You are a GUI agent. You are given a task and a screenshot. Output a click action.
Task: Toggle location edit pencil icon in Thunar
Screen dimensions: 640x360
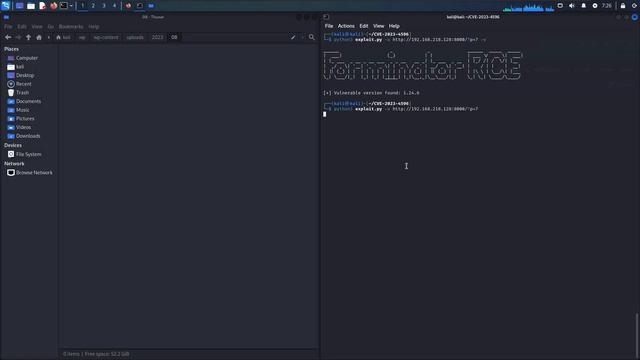[293, 37]
